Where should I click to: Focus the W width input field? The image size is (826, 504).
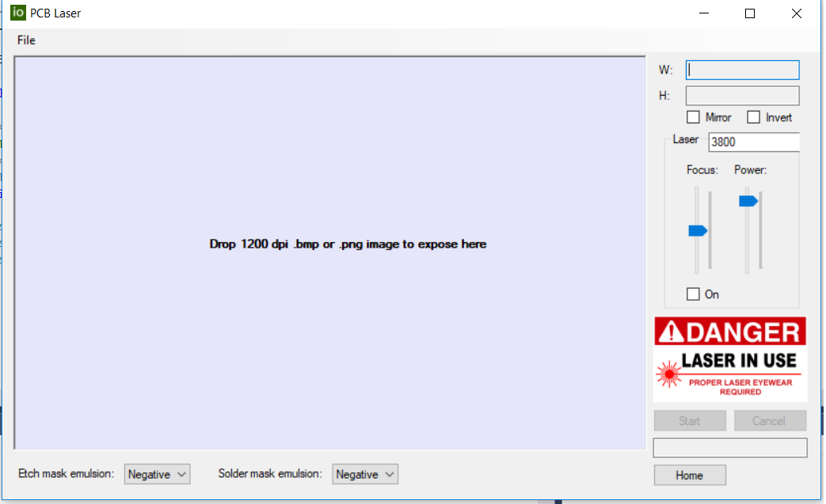[x=742, y=70]
